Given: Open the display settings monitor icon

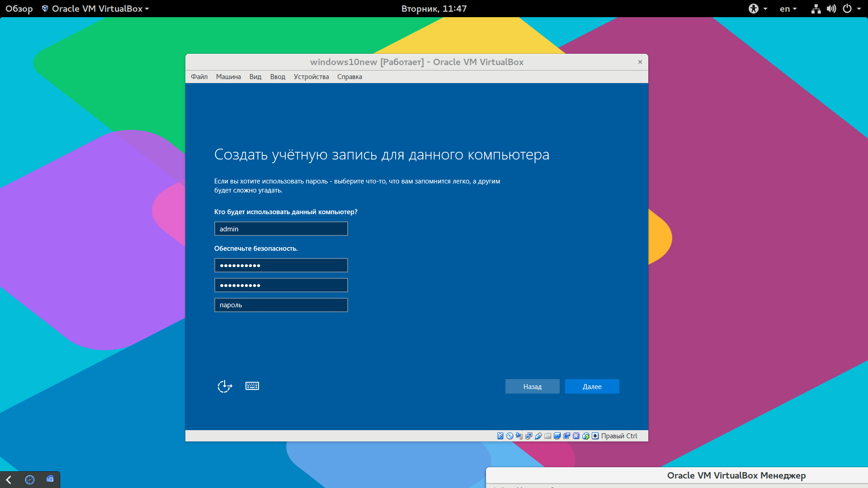Looking at the screenshot, I should (x=557, y=436).
